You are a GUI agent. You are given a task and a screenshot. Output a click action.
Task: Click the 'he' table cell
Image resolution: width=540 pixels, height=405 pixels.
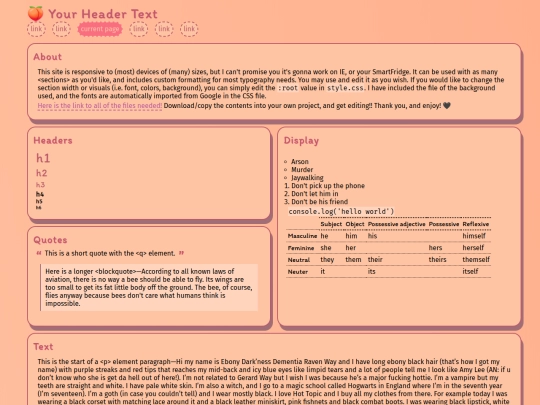(324, 236)
